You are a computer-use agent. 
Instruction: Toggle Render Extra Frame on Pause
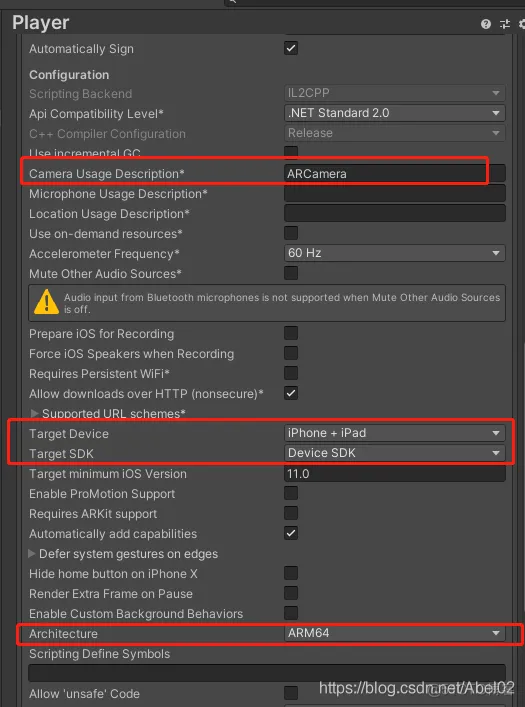coord(291,593)
